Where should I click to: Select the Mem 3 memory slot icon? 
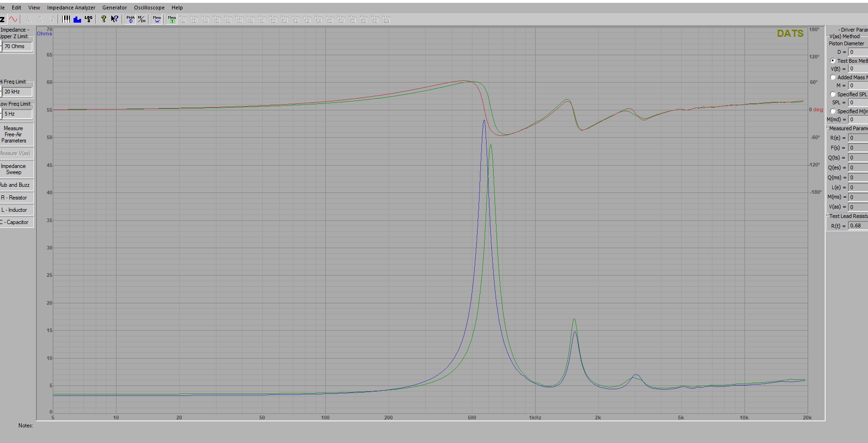click(194, 19)
